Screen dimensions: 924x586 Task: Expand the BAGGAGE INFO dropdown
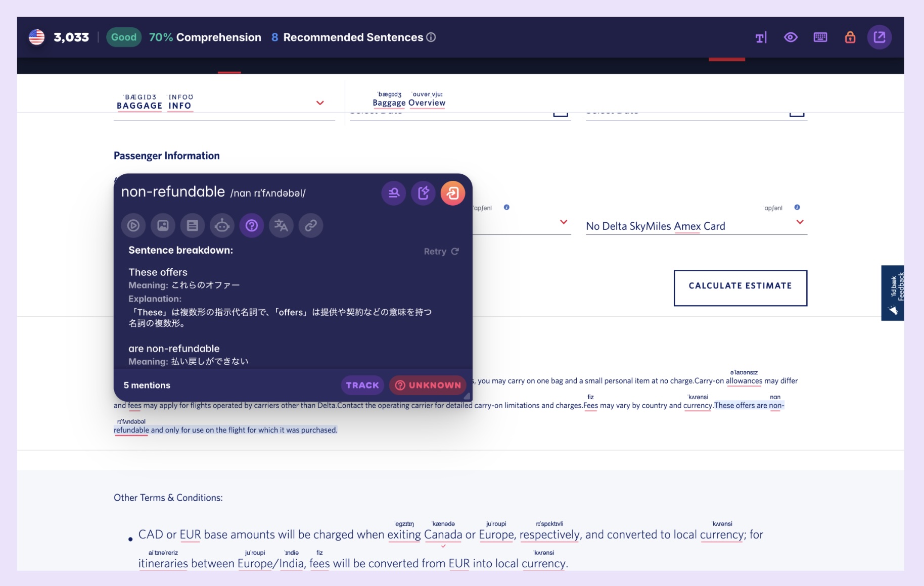[x=320, y=103]
